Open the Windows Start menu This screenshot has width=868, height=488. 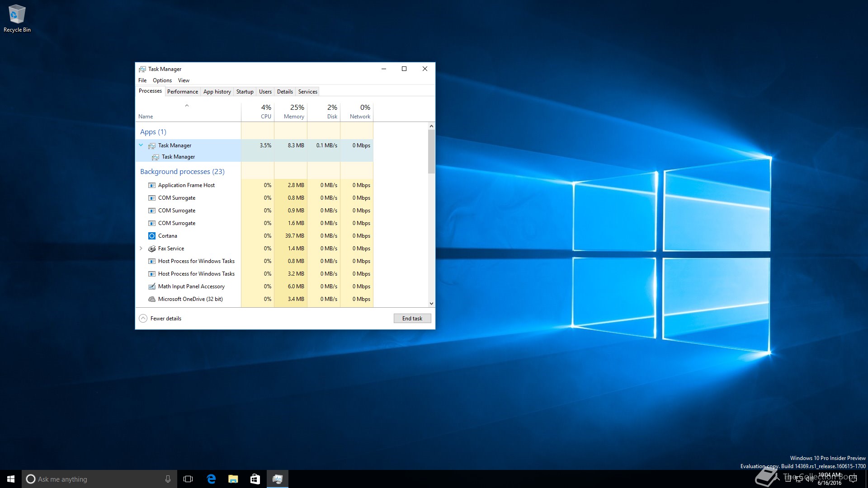[11, 479]
